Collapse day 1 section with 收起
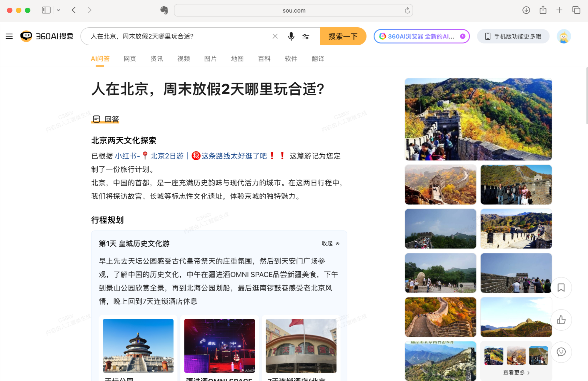Screen dimensions: 588x381 (331, 243)
